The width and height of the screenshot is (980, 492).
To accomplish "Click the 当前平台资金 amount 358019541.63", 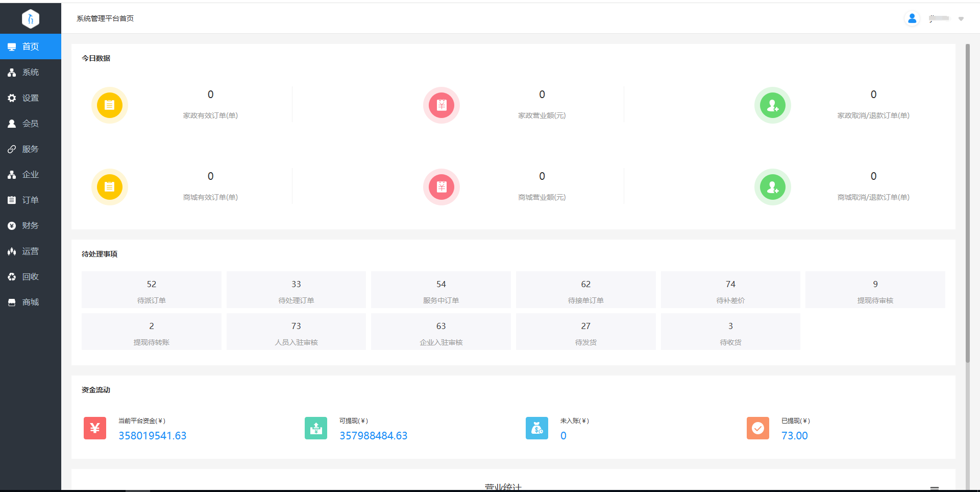I will coord(152,436).
